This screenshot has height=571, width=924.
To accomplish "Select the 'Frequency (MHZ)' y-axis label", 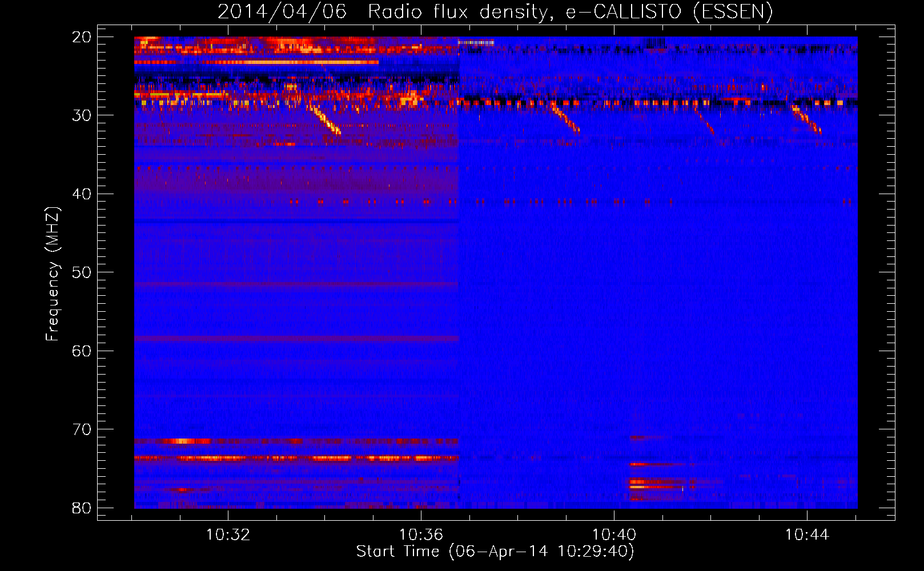I will tap(53, 274).
